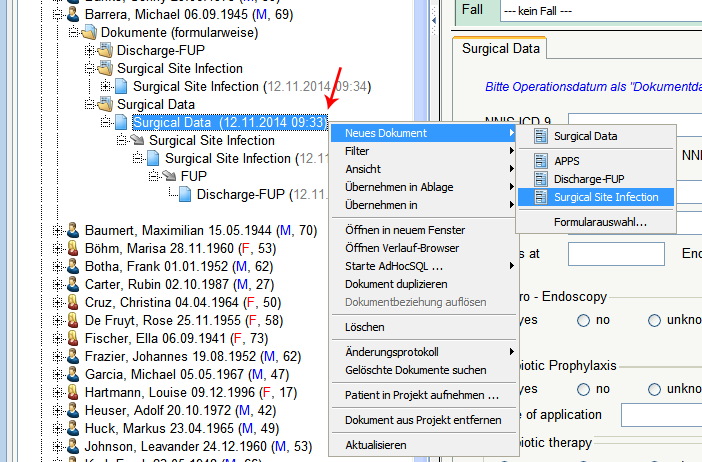The width and height of the screenshot is (702, 462).
Task: Select the 'unknown' radio under Endoscopy
Action: click(x=655, y=321)
